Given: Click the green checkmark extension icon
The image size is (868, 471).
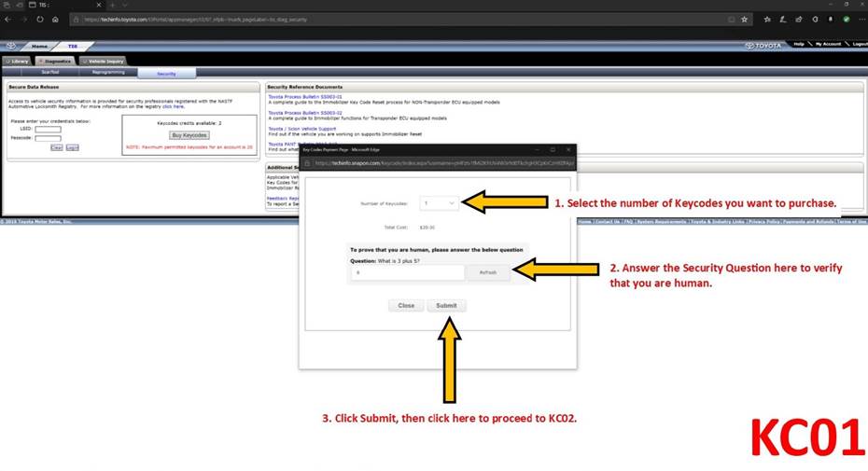Looking at the screenshot, I should (x=847, y=20).
